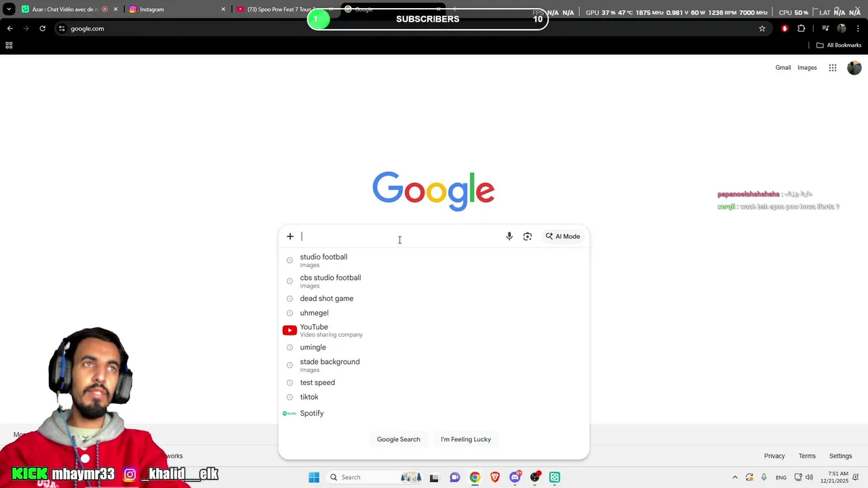Select the "umingle" suggestion
868x488 pixels.
coord(434,348)
